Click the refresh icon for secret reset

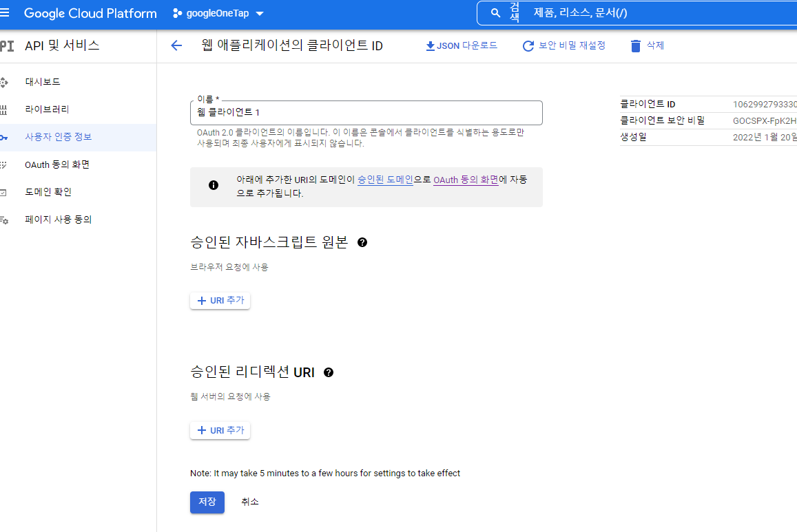coord(528,45)
